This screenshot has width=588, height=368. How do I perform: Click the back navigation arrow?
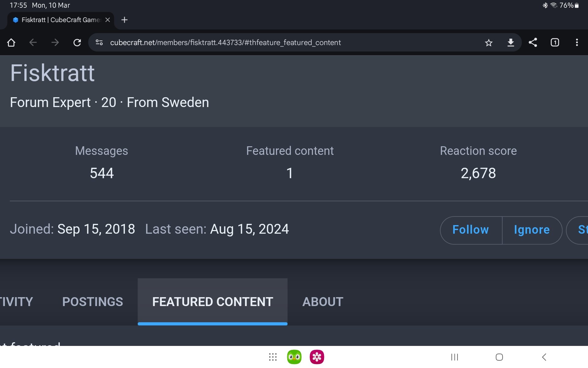coord(33,42)
